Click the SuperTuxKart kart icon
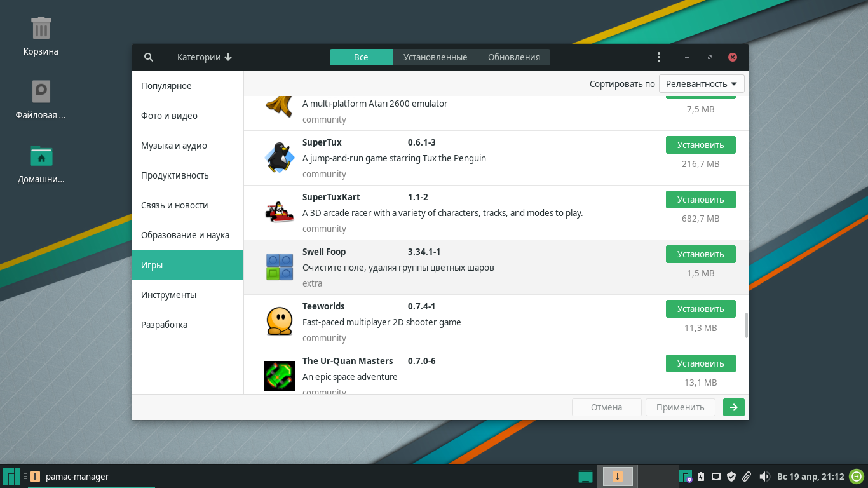This screenshot has width=868, height=488. (x=280, y=212)
